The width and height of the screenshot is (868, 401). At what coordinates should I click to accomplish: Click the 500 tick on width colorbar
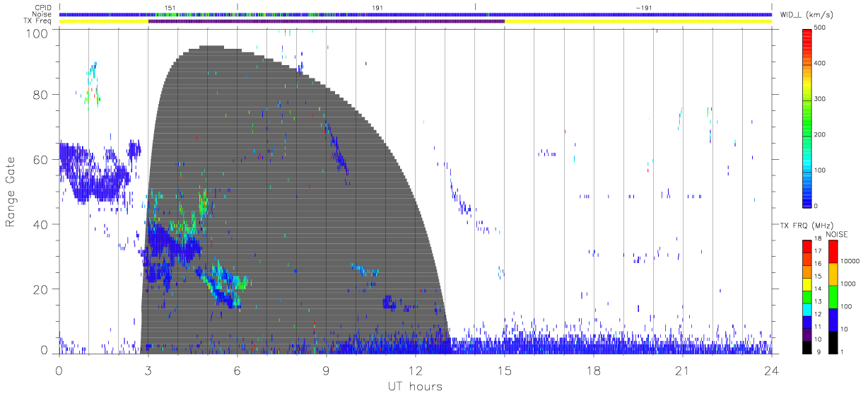click(820, 28)
